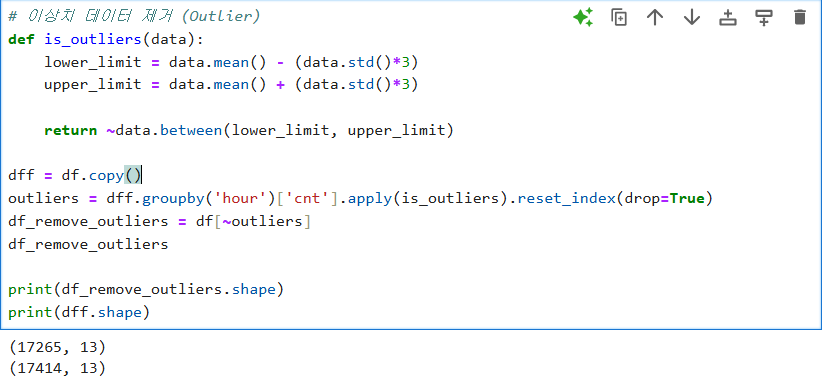The height and width of the screenshot is (391, 825).
Task: Place the cursor in the upper_limit assignment line
Action: point(231,85)
